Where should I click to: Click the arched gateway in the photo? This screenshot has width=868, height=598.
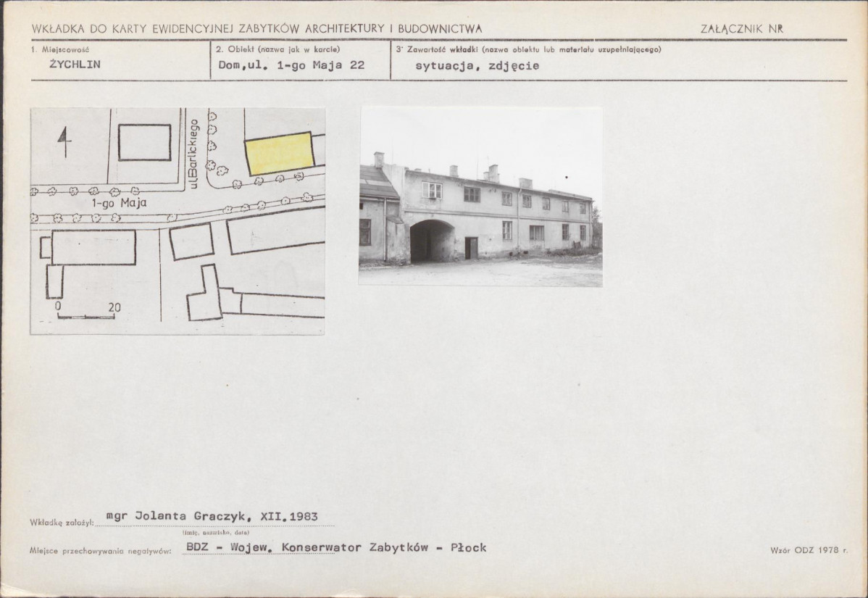[433, 241]
